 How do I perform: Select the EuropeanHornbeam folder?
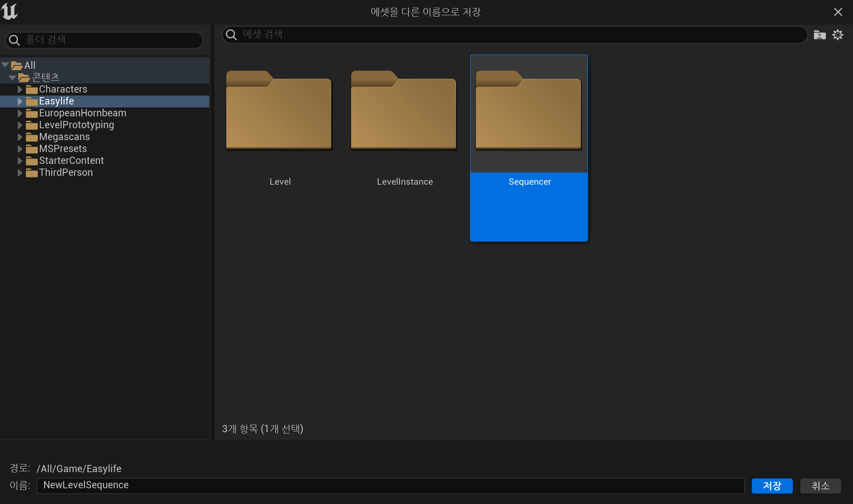pos(82,113)
